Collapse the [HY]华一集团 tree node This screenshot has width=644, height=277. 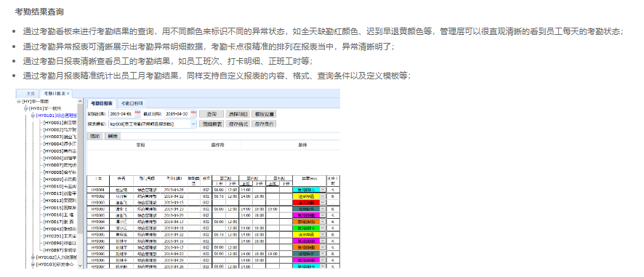point(18,101)
